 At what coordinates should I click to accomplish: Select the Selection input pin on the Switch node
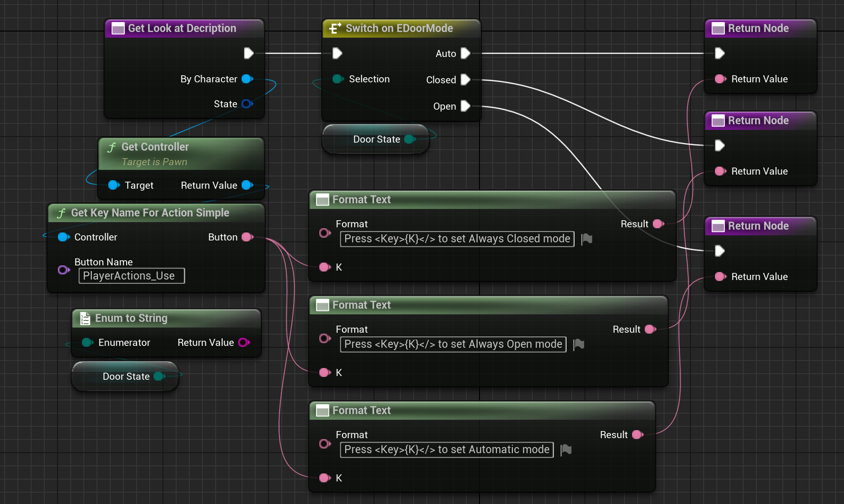[338, 79]
